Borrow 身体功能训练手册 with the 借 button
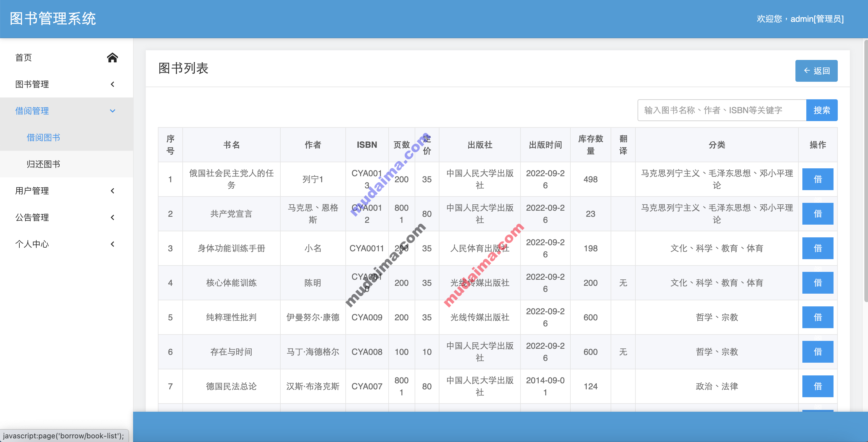868x442 pixels. 817,248
